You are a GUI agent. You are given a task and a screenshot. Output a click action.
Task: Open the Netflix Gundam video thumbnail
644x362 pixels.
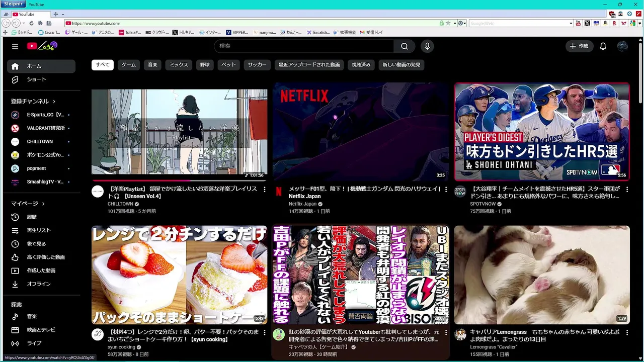(x=360, y=132)
